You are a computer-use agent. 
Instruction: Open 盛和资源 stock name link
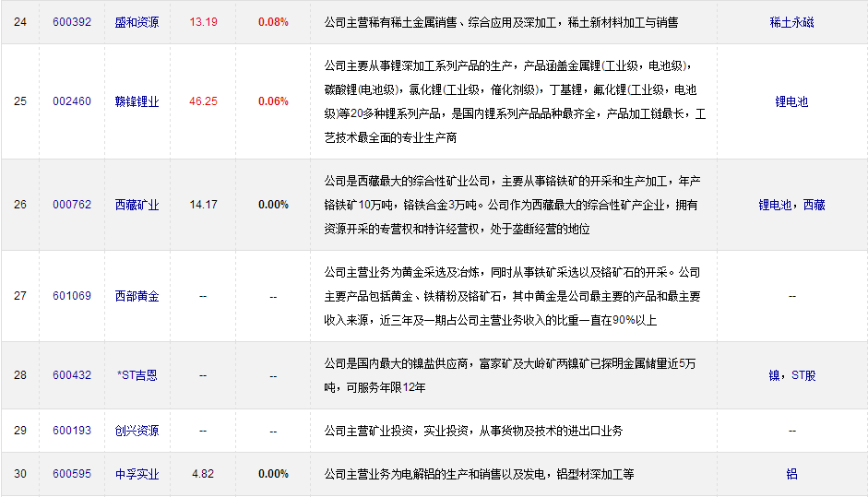[137, 22]
